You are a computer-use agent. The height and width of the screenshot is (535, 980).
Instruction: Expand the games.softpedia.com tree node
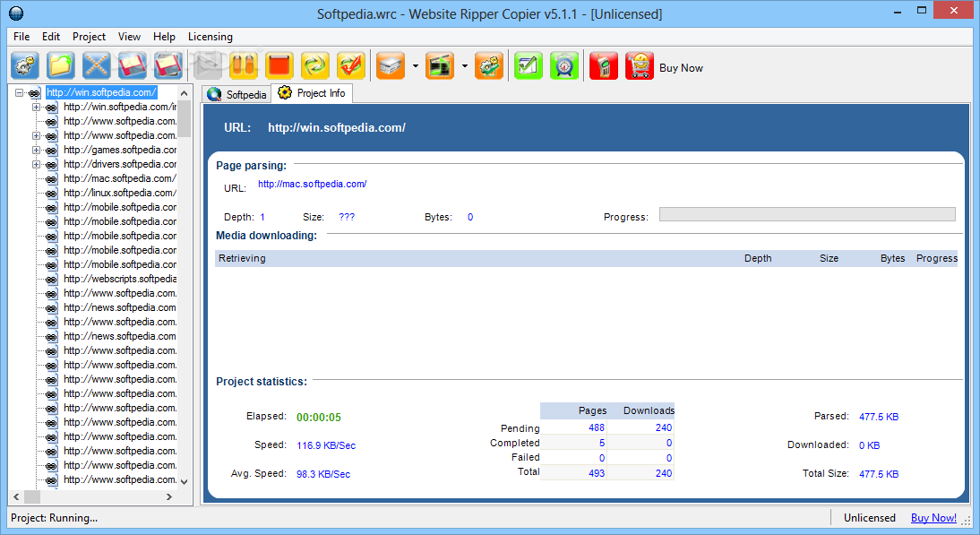pyautogui.click(x=37, y=150)
